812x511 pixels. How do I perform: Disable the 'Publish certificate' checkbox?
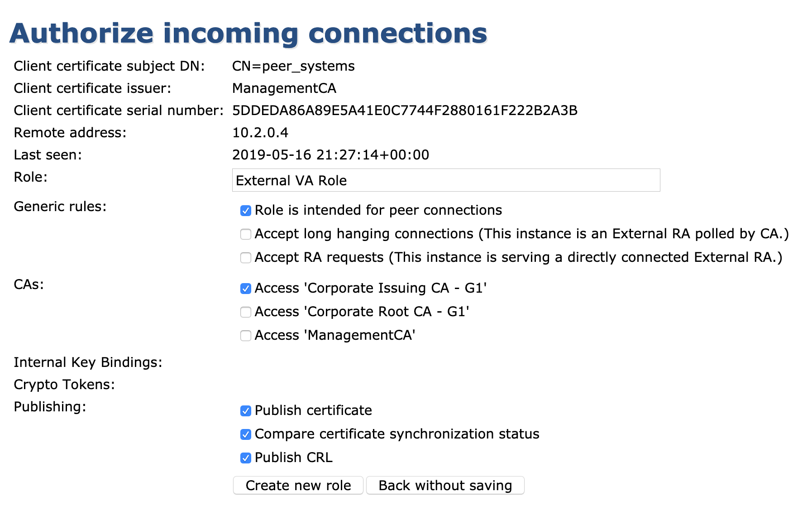point(246,411)
